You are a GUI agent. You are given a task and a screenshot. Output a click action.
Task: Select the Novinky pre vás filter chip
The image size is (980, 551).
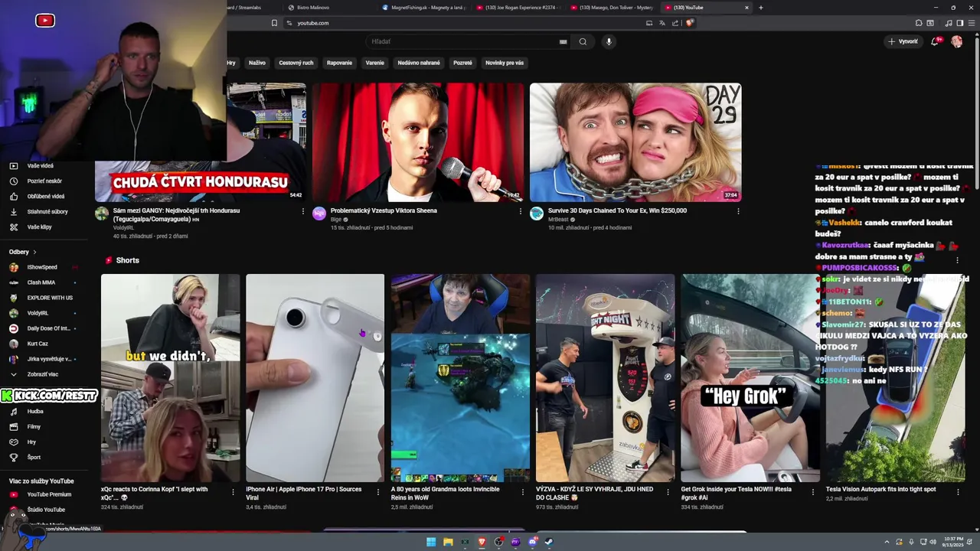[x=505, y=63]
